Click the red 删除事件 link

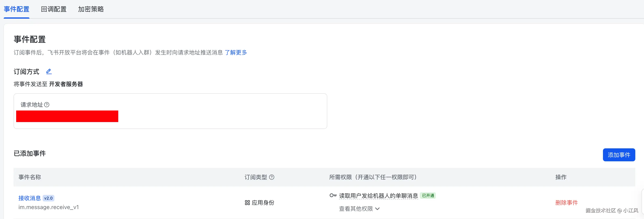[x=566, y=203]
